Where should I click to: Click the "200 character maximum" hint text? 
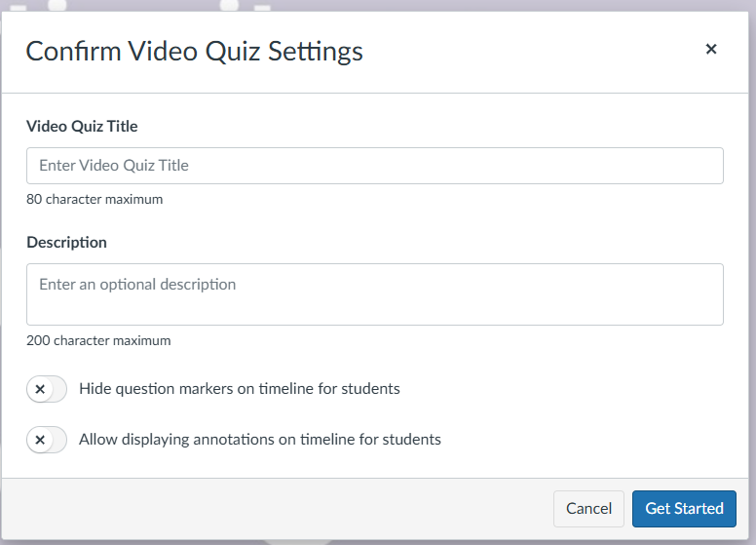click(98, 341)
